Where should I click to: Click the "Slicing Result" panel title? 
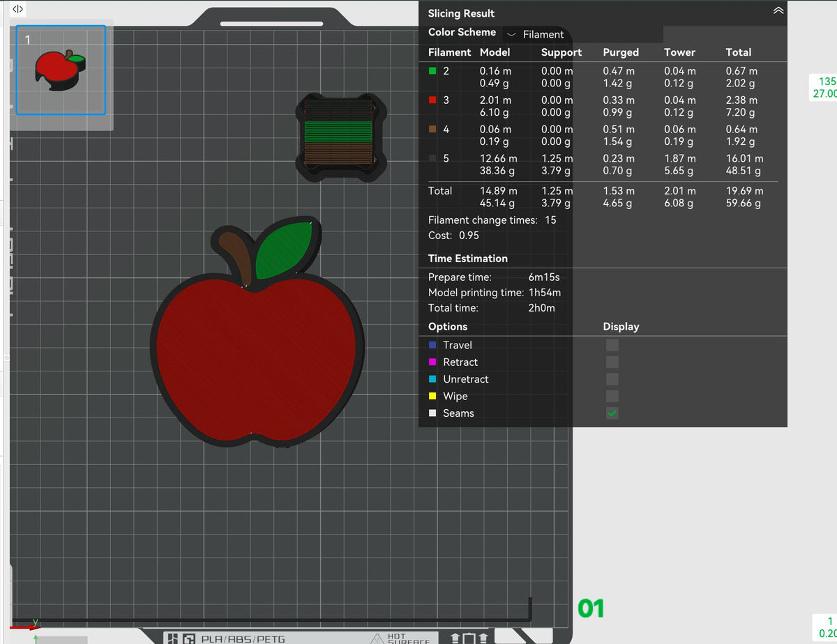461,13
